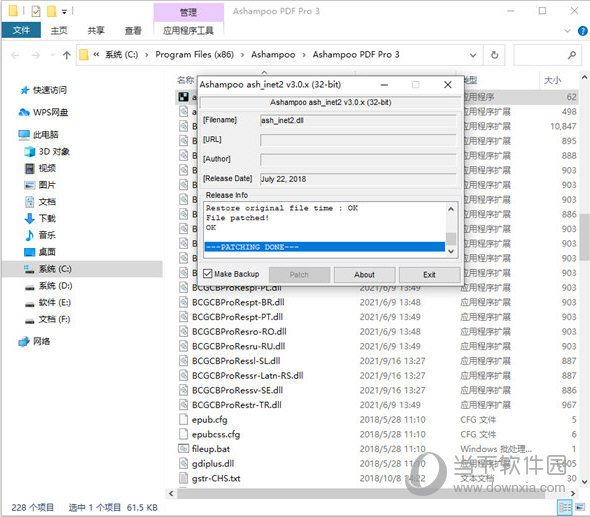Viewport: 590px width, 517px height.
Task: Click into the Author field
Action: point(358,160)
